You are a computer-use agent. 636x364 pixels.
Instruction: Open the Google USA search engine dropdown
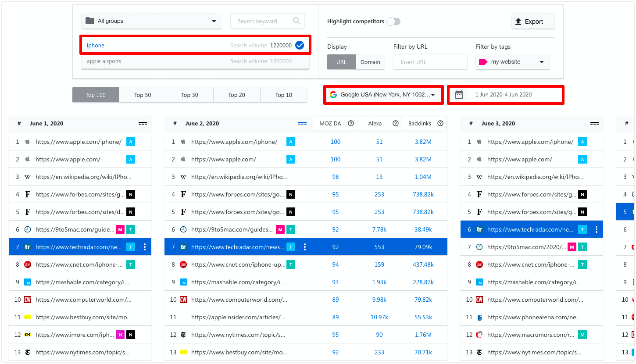(384, 95)
